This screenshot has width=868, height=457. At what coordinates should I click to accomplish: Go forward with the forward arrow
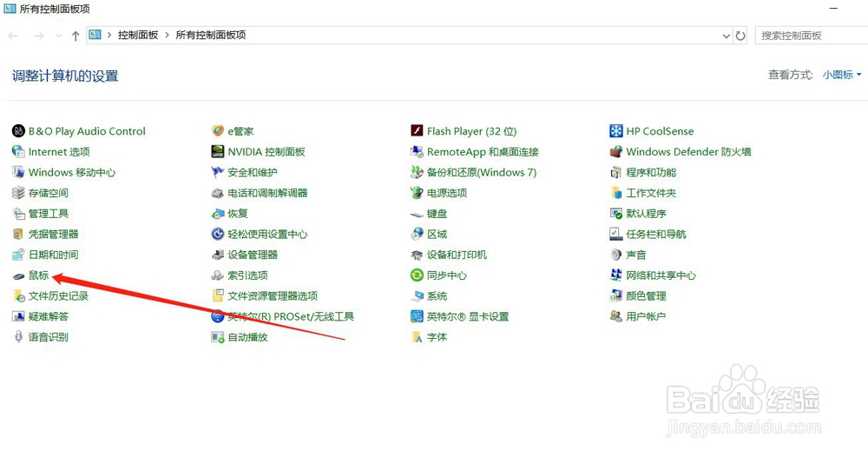point(38,36)
